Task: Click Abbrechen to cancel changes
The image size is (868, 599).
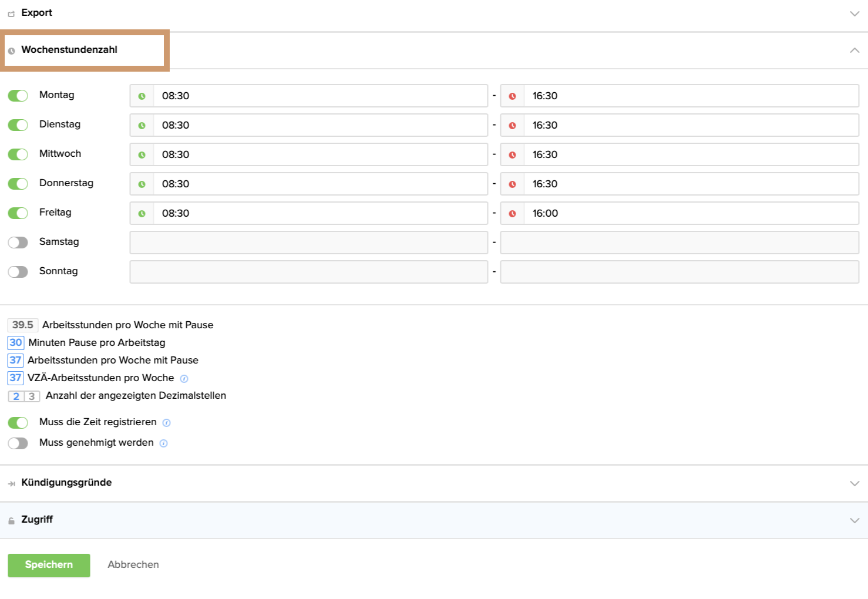Action: (x=133, y=565)
